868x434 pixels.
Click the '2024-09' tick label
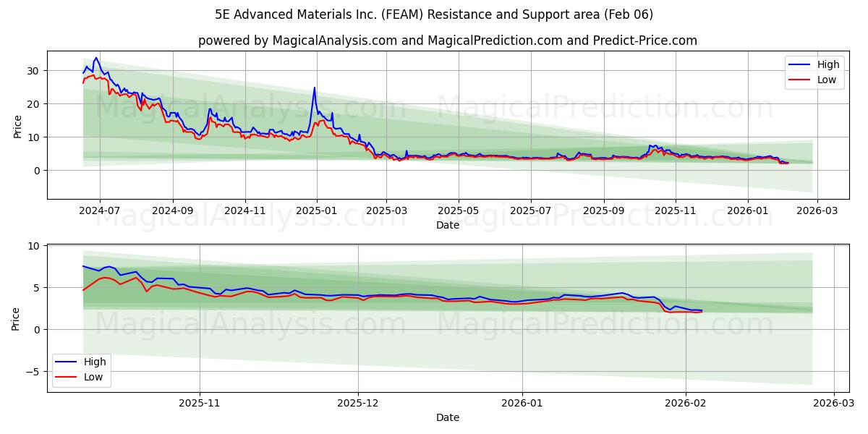click(173, 210)
